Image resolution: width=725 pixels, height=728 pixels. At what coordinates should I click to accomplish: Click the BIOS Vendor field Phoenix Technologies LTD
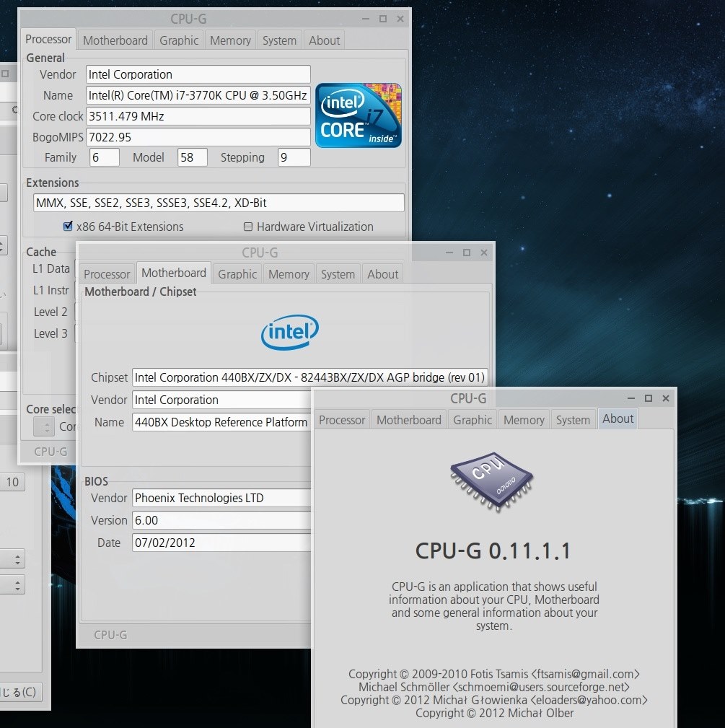point(221,498)
